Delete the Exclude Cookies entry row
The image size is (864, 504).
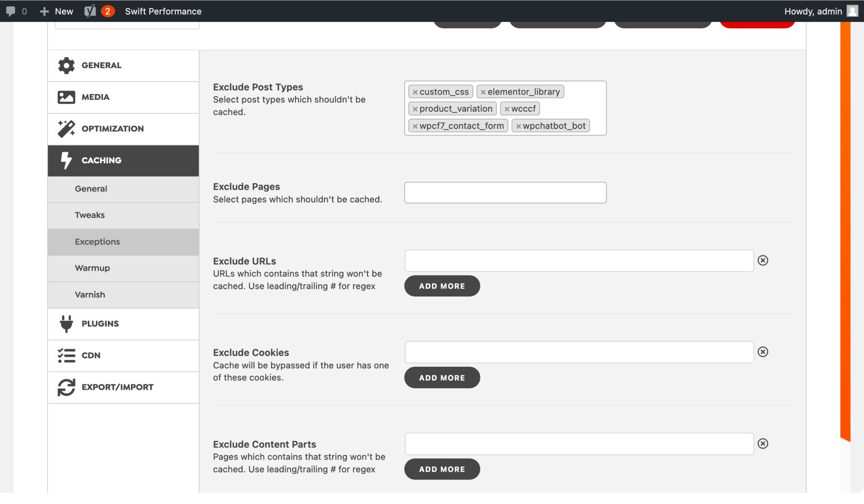[763, 352]
